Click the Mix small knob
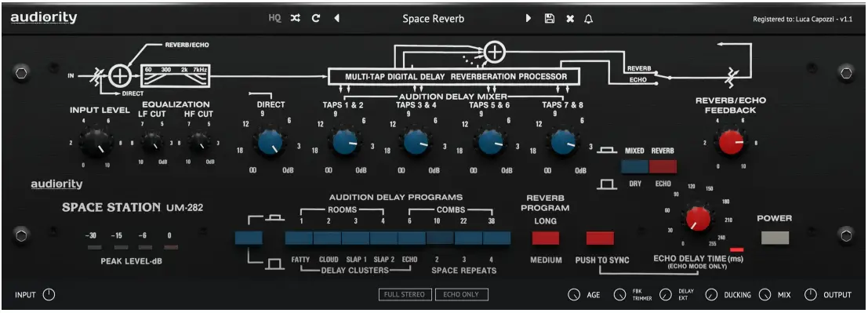Screen dimensions: 868x313 [765, 295]
